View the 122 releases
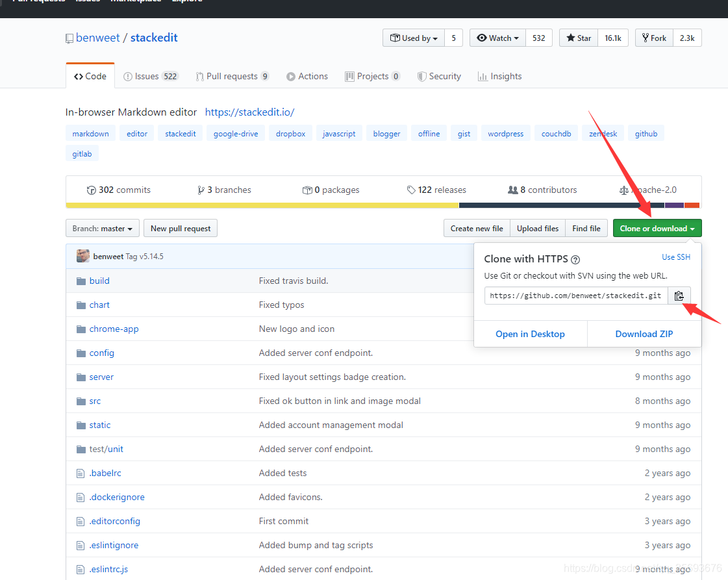The height and width of the screenshot is (580, 728). point(436,190)
